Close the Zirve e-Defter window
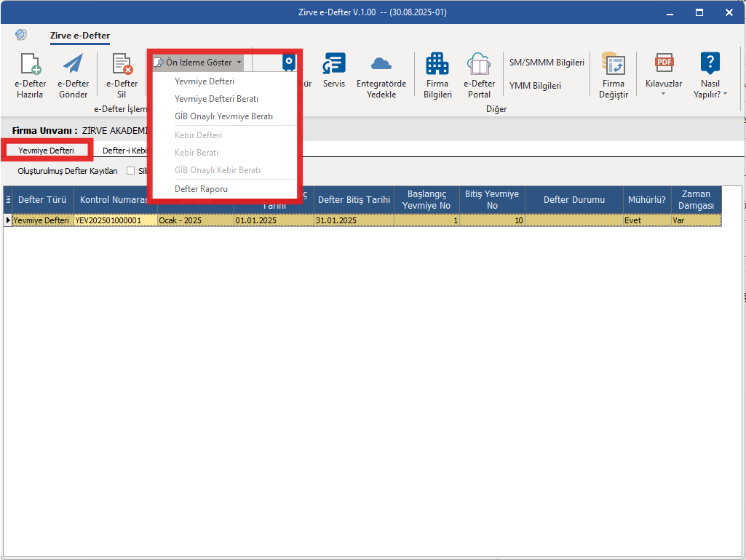Screen dimensions: 746x560 [729, 13]
